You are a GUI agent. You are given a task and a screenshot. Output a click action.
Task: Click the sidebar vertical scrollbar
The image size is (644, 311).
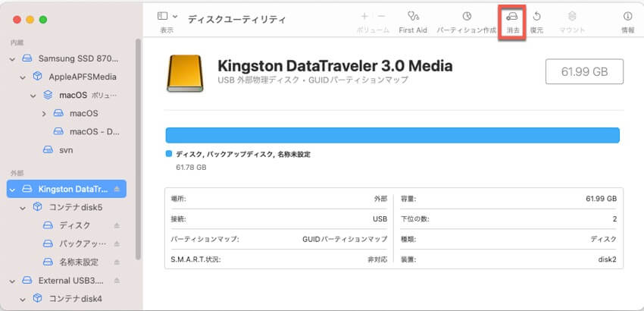[138, 149]
